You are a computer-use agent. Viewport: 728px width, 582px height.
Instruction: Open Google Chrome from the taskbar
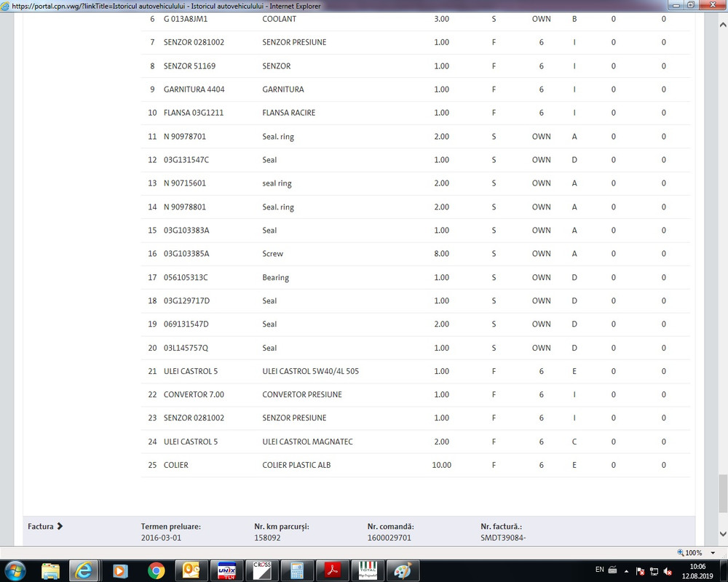tap(156, 570)
